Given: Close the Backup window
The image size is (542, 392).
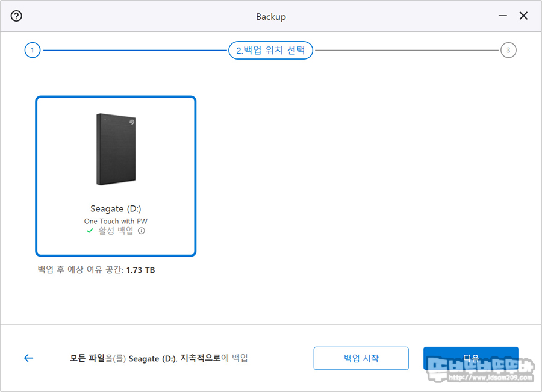Looking at the screenshot, I should [523, 16].
